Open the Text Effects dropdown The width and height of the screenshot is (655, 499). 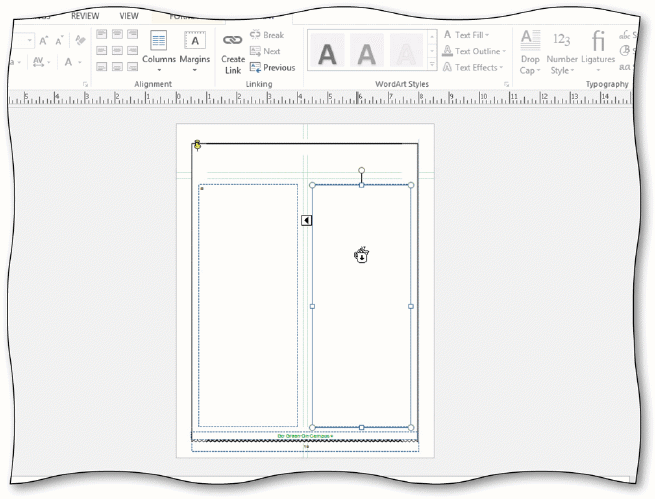click(x=472, y=67)
